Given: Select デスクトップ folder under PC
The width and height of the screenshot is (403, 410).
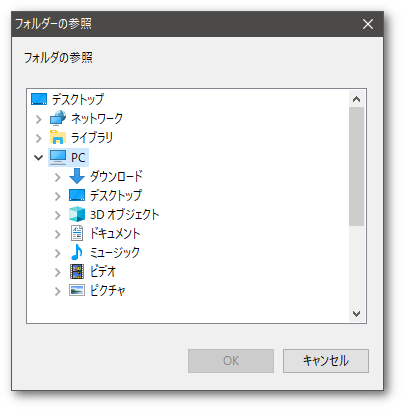Looking at the screenshot, I should pos(106,195).
